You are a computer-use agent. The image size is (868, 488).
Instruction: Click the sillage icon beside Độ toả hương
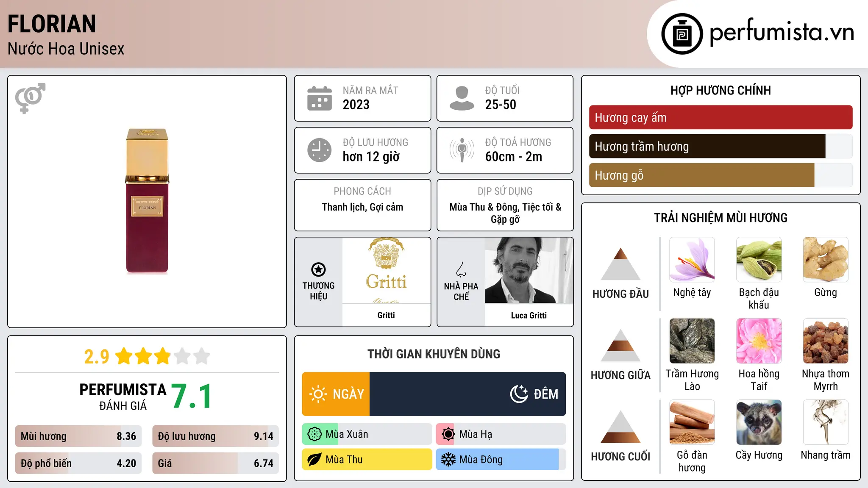(x=462, y=150)
